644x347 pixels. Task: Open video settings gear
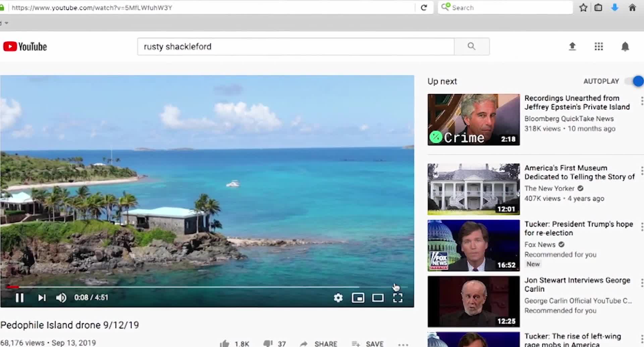(x=338, y=298)
